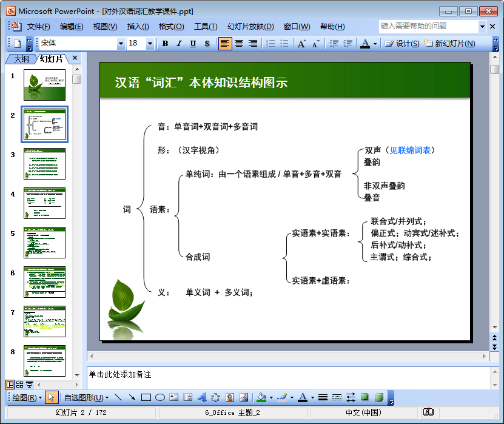Viewport: 504px width, 424px height.
Task: Insert diagram or organization chart icon
Action: tap(215, 398)
